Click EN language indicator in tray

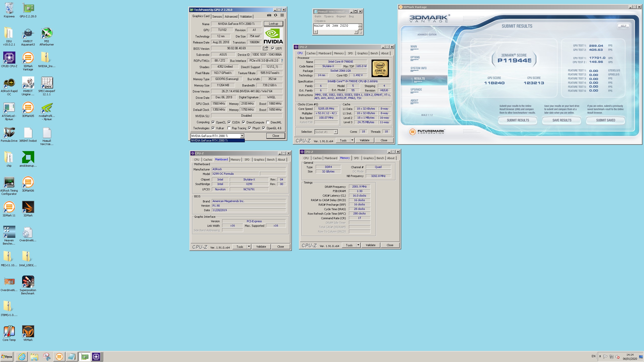tap(593, 356)
